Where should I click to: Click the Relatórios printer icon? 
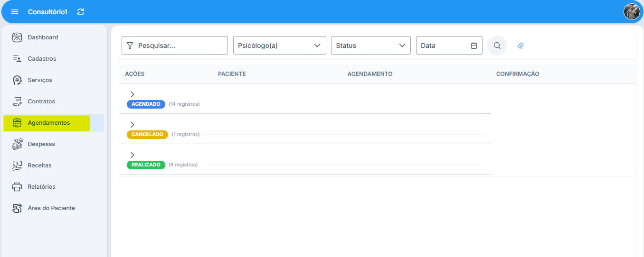coord(17,187)
